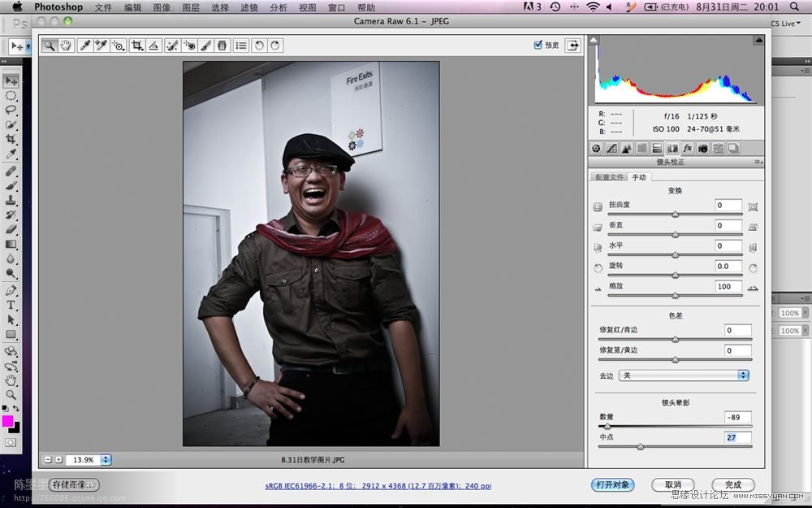The image size is (812, 508).
Task: Open sRGB workflow options link
Action: (x=378, y=486)
